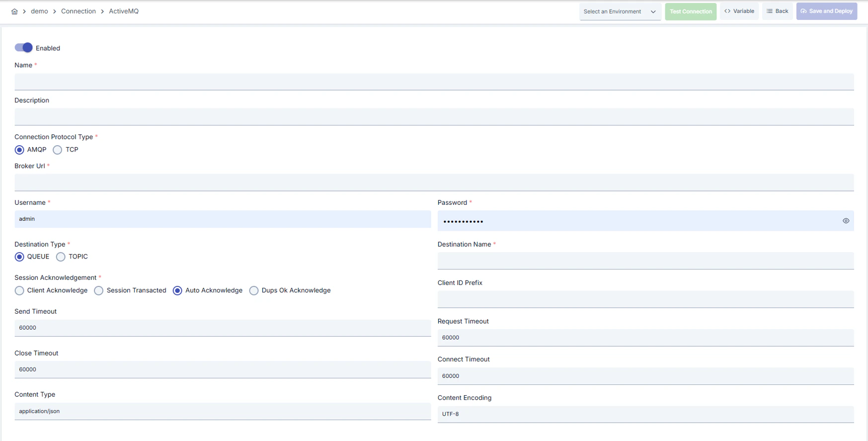Focus the Description input field

coord(434,117)
